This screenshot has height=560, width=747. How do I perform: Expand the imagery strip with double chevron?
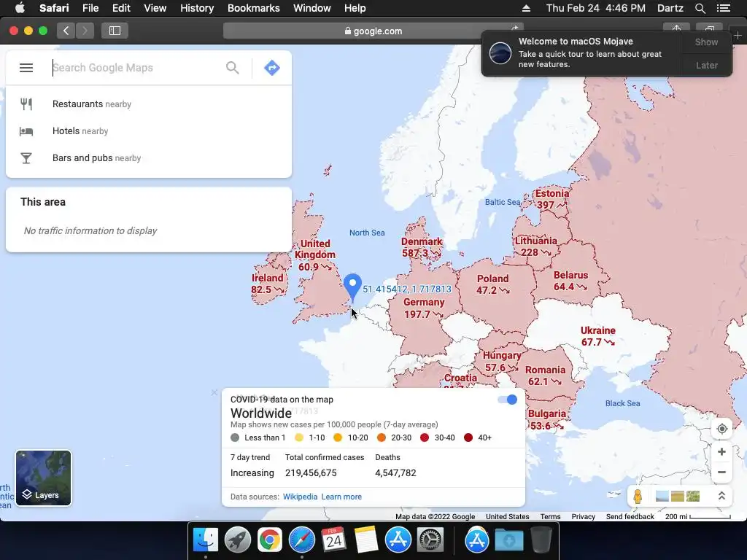tap(721, 496)
